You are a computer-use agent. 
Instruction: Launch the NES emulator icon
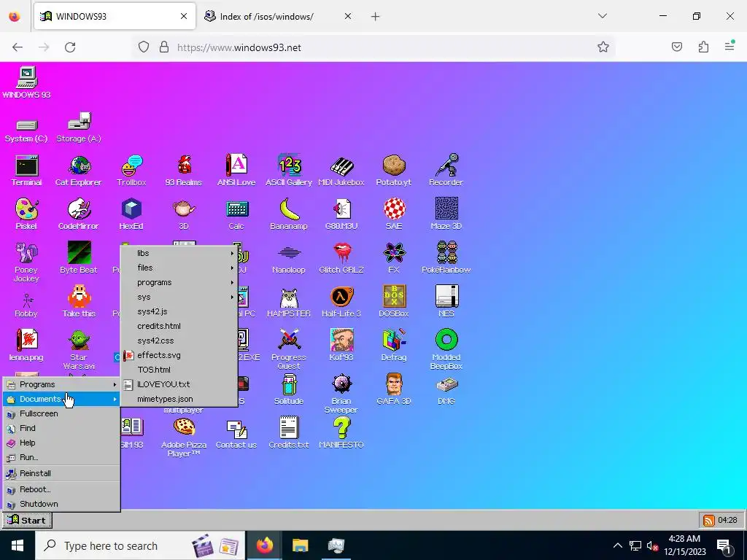coord(446,301)
